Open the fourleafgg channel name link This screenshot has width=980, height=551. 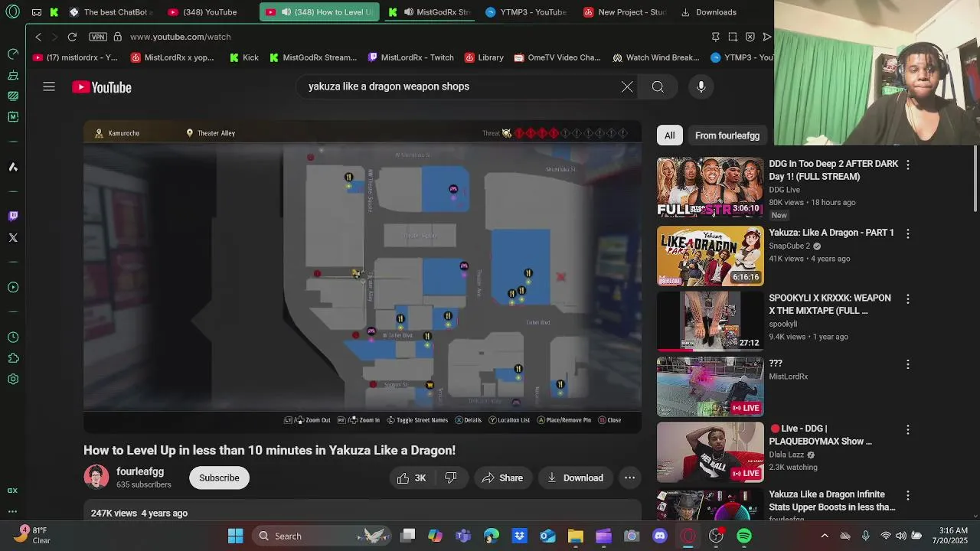point(140,471)
